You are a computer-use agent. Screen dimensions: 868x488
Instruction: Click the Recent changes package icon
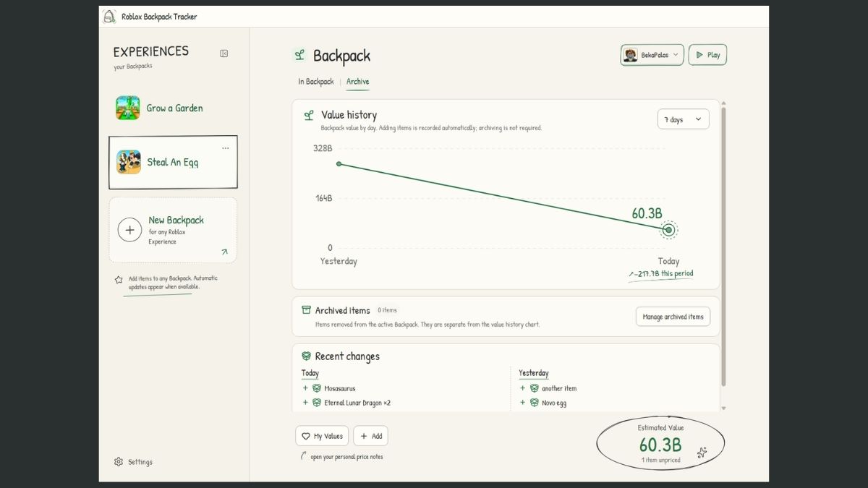(x=306, y=356)
